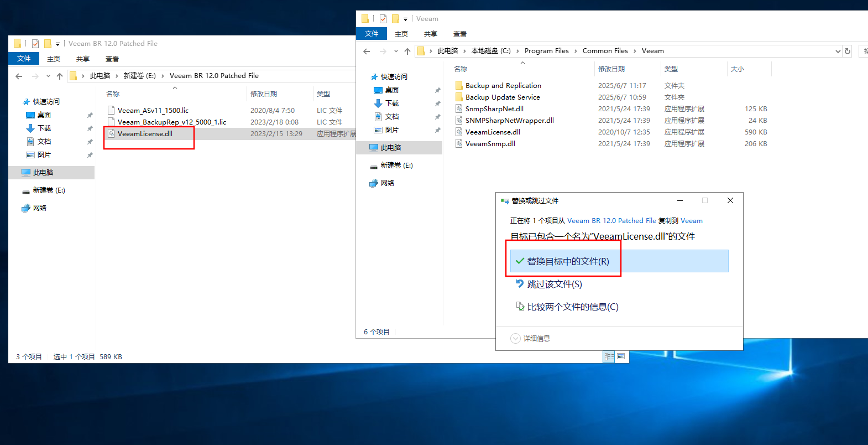Open 查看 tab in Veeam window
Image resolution: width=868 pixels, height=445 pixels.
[x=460, y=34]
